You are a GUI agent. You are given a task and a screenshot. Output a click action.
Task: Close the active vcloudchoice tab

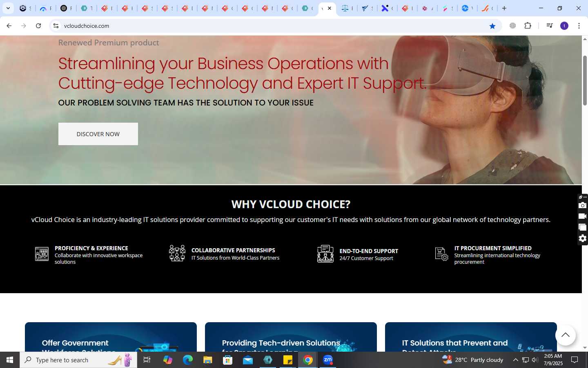(330, 8)
